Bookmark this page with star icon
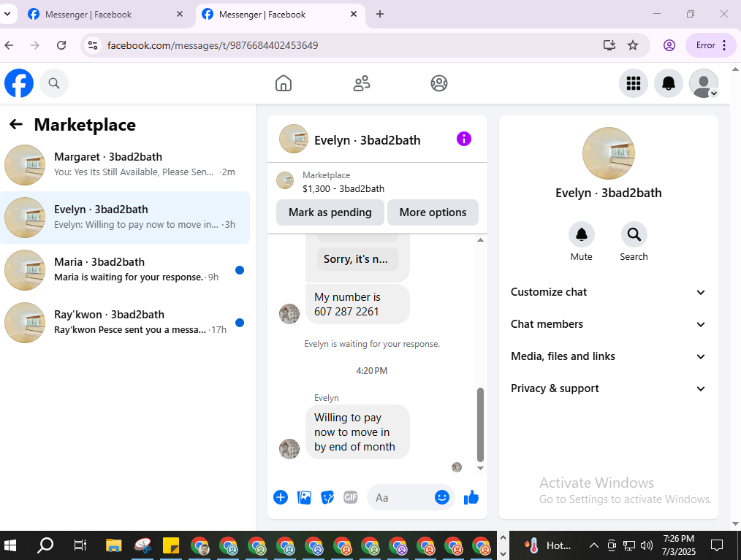Screen dimensions: 741x560 click(x=632, y=45)
